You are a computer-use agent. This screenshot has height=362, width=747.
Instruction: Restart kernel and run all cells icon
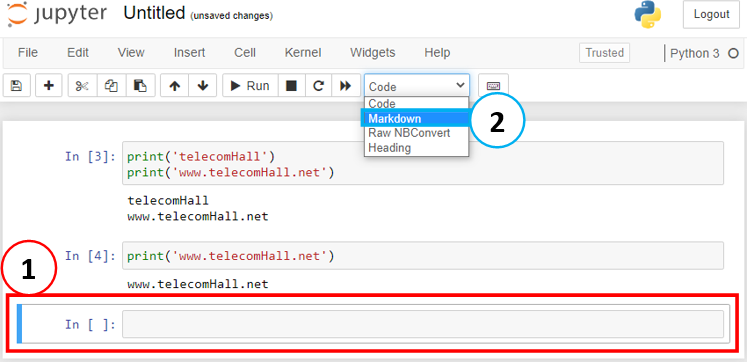point(345,86)
